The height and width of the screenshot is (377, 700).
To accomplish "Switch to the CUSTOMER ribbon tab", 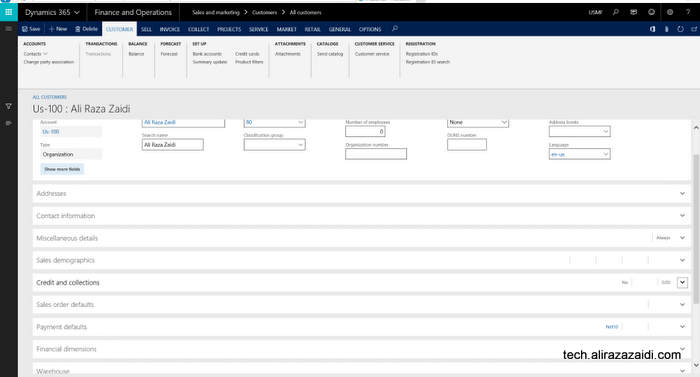I will pyautogui.click(x=119, y=29).
